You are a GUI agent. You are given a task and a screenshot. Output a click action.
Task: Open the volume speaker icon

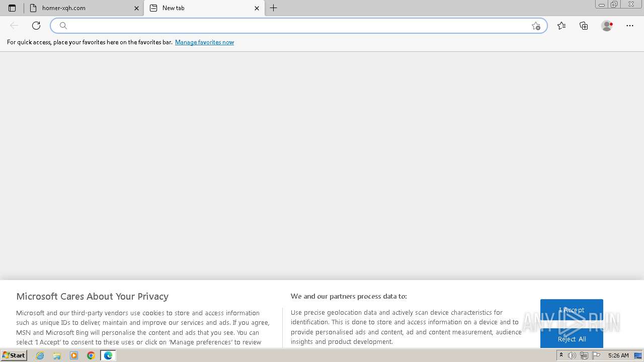pos(572,355)
